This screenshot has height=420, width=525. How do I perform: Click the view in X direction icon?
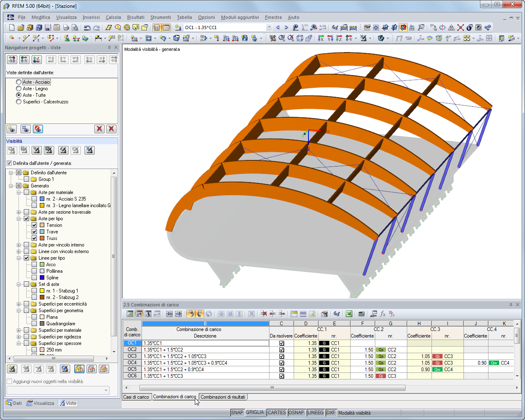point(321,38)
